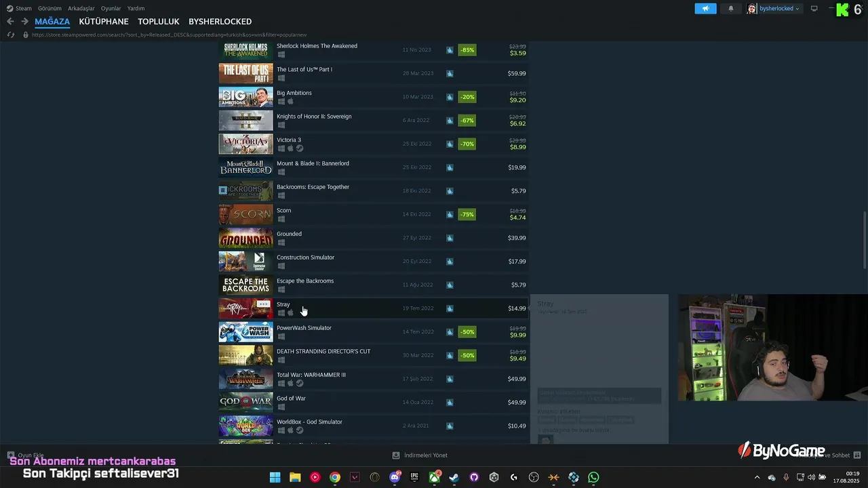Click the store URL address field

click(170, 35)
